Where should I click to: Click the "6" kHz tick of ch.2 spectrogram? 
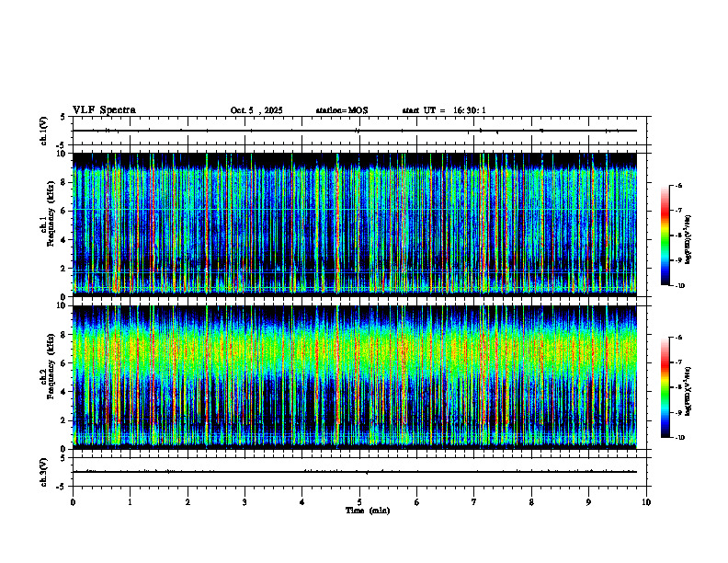click(63, 363)
